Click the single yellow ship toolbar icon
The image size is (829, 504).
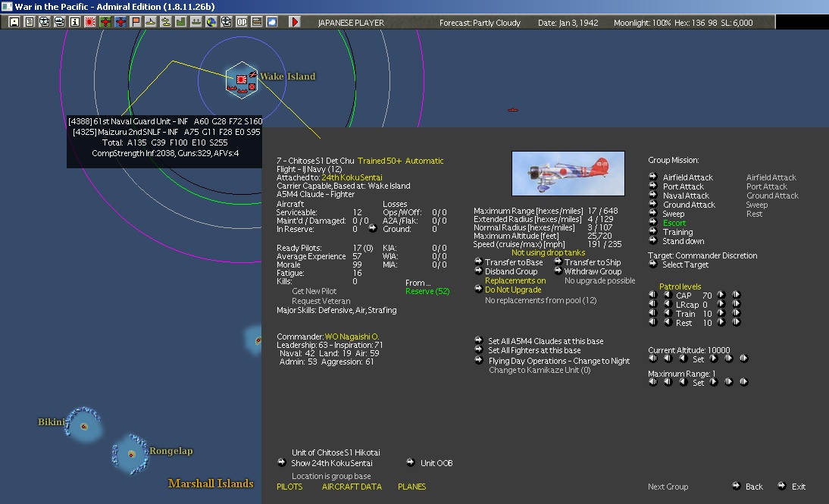point(151,22)
